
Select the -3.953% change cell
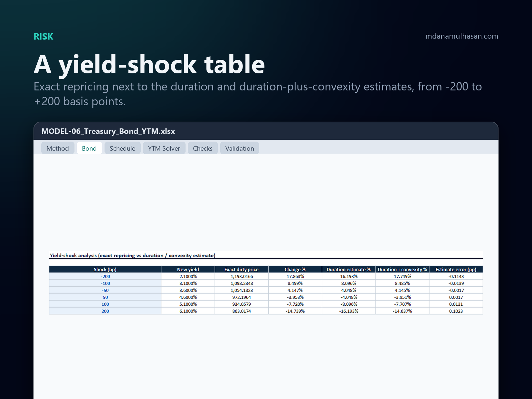tap(295, 297)
